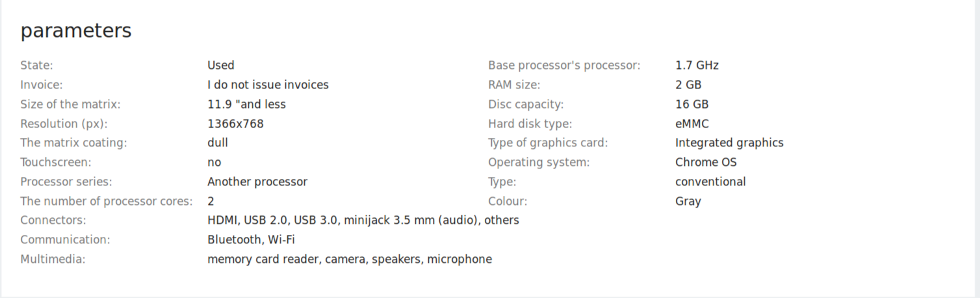
Task: Click the "dull" matrix coating value
Action: point(218,142)
